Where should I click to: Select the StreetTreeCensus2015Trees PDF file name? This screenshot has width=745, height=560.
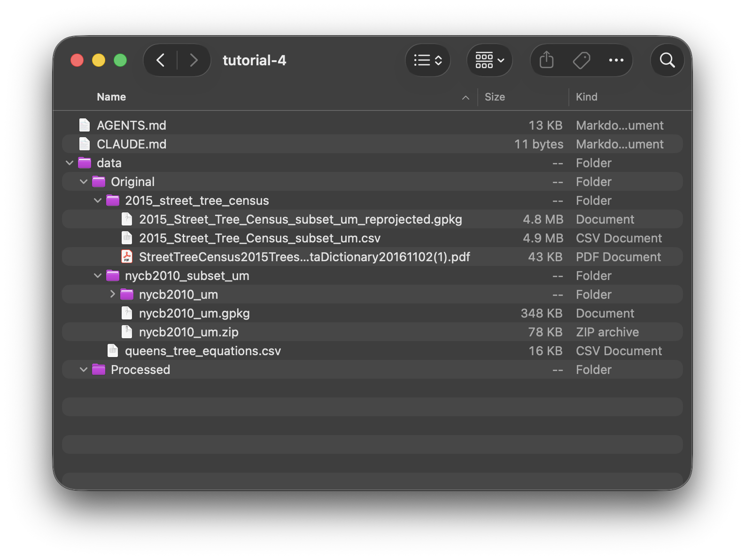pyautogui.click(x=304, y=257)
